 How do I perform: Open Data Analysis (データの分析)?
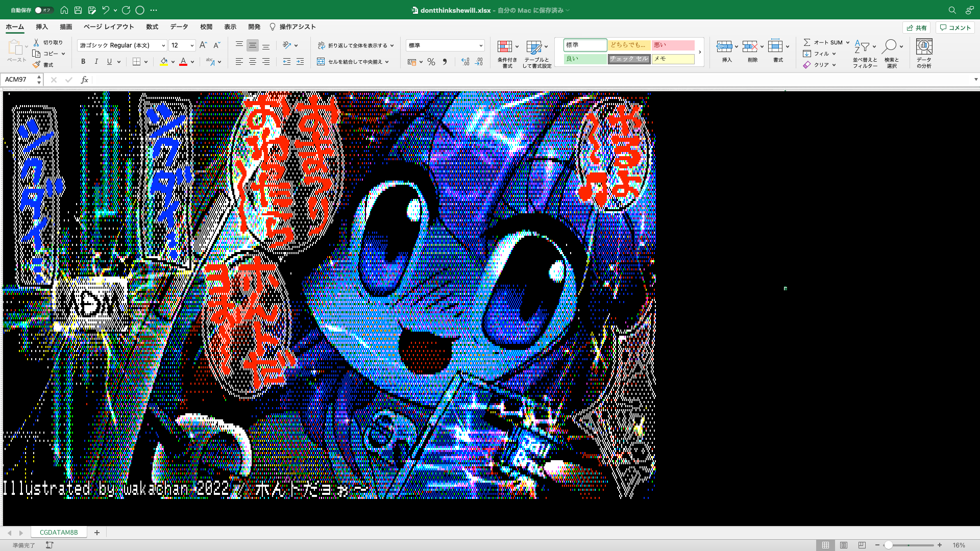(924, 54)
